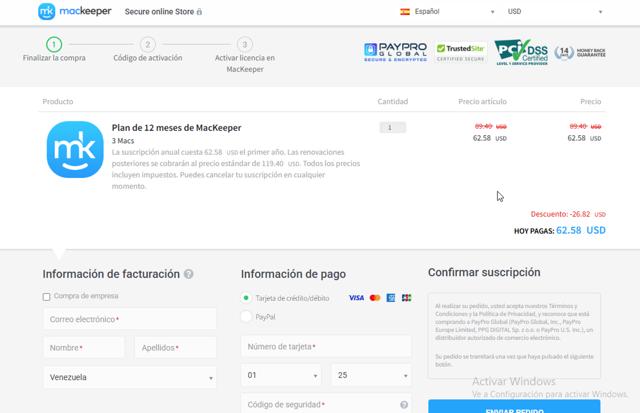Click the PayPro Global secure badge
This screenshot has width=640, height=413.
395,52
